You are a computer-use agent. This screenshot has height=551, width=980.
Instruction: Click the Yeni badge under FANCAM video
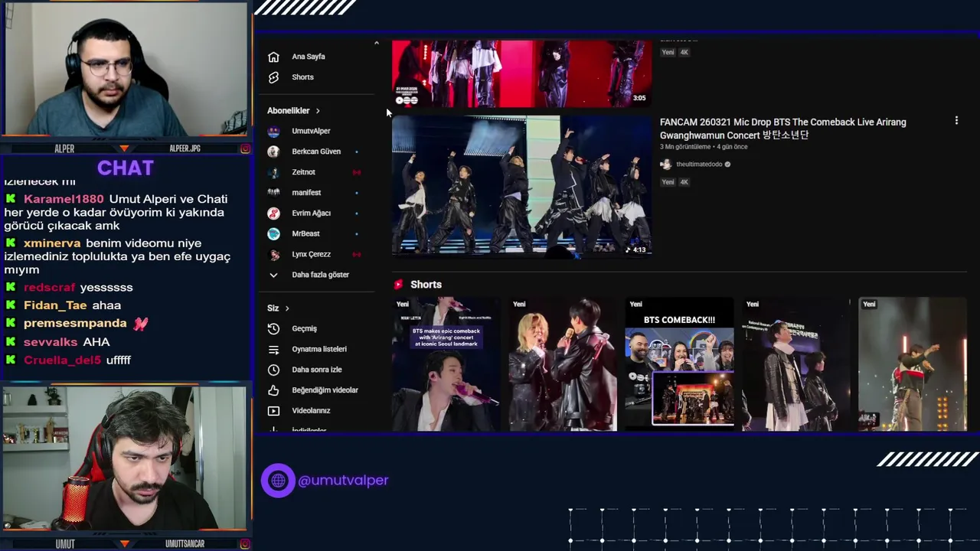668,182
